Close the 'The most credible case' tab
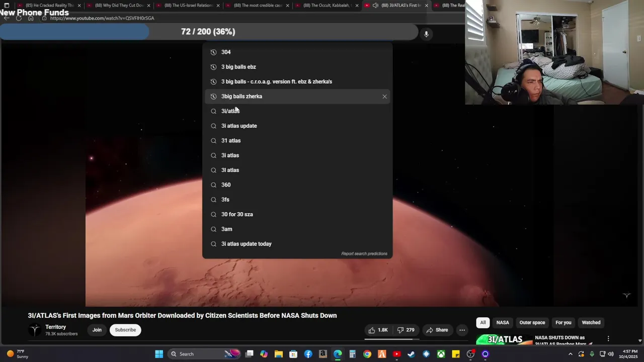Viewport: 644px width, 362px height. click(287, 6)
